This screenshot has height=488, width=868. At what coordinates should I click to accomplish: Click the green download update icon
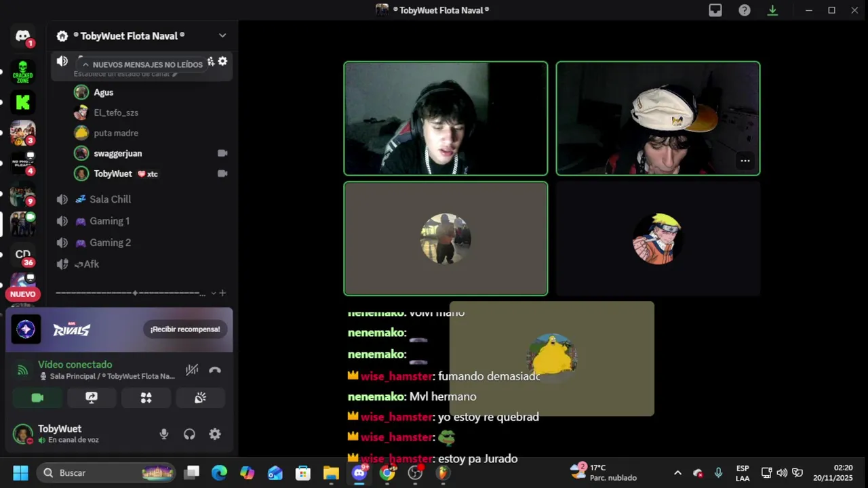(772, 10)
